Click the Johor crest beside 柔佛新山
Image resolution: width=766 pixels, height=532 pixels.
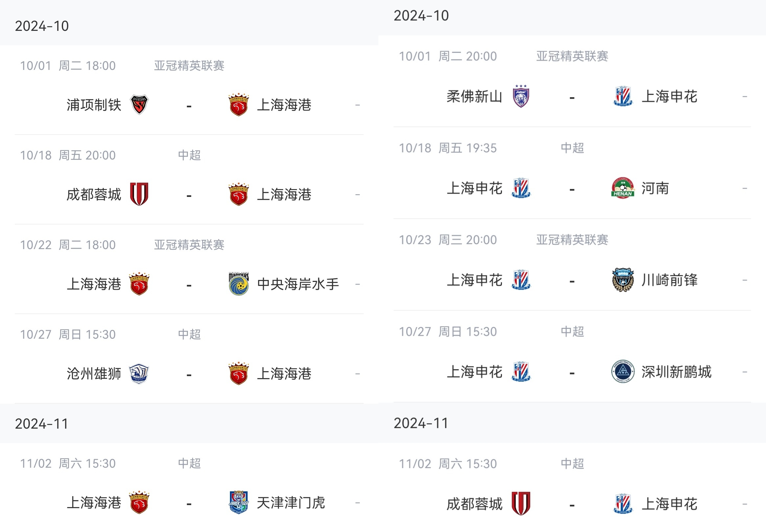[521, 96]
